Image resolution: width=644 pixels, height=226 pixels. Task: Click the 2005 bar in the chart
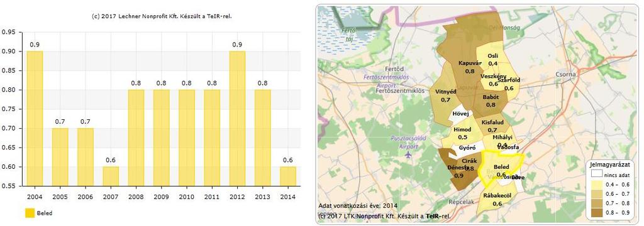click(x=60, y=157)
